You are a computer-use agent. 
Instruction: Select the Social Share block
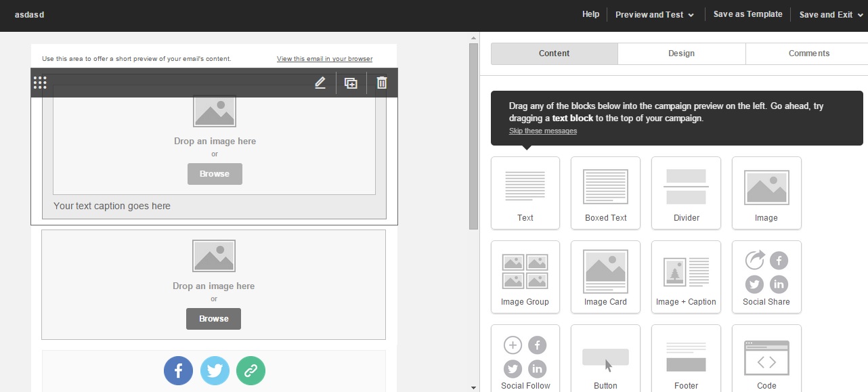[766, 277]
